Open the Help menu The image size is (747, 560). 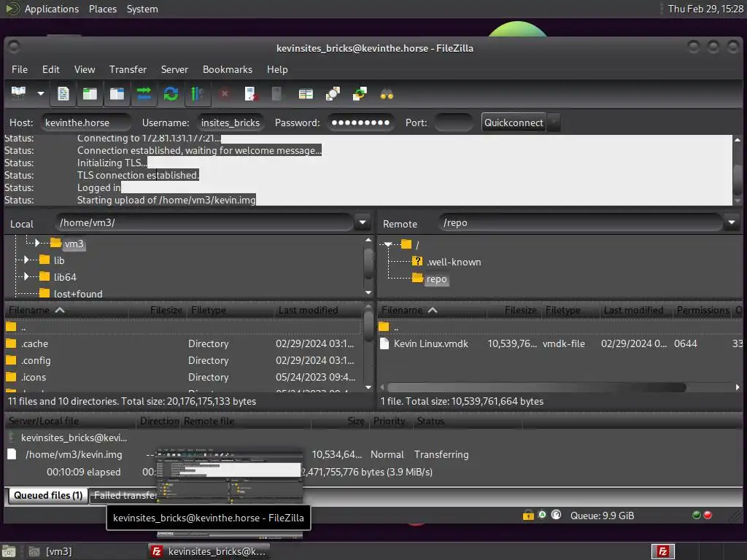click(277, 69)
